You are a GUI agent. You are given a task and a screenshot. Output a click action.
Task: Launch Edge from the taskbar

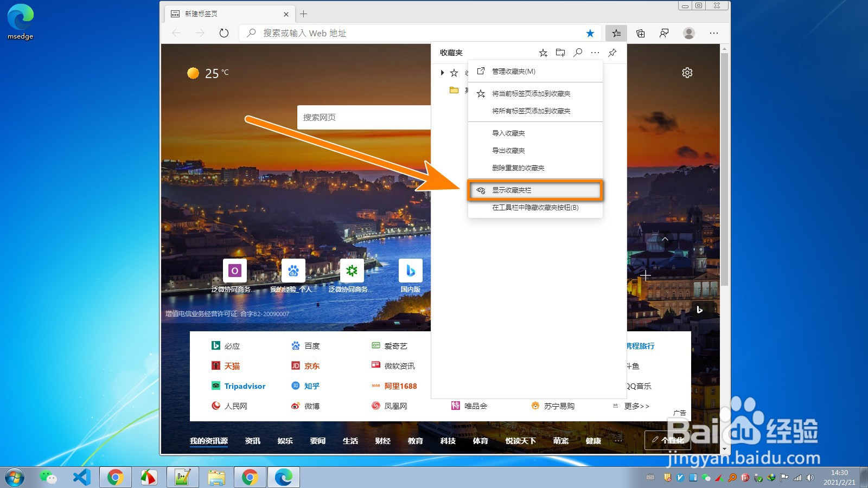point(283,477)
